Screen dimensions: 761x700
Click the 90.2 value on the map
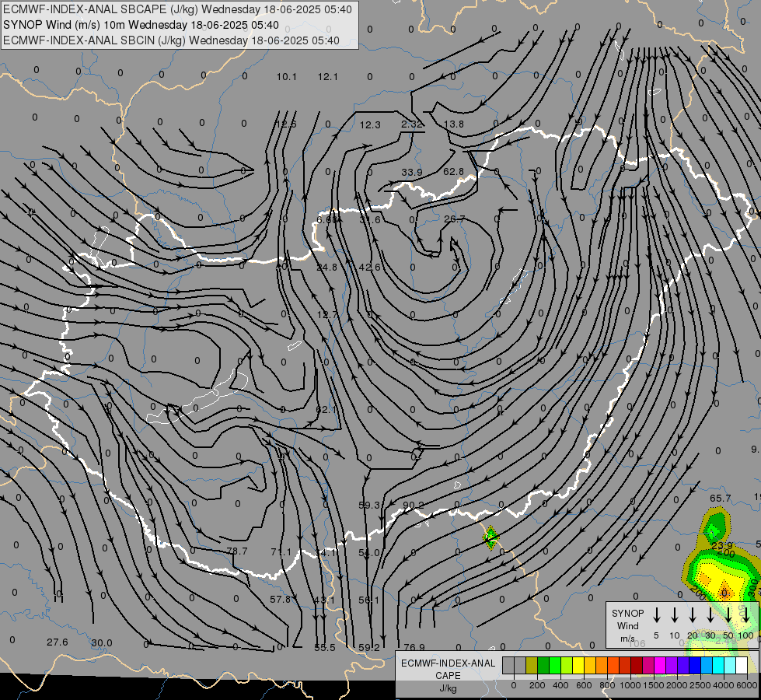pyautogui.click(x=413, y=506)
